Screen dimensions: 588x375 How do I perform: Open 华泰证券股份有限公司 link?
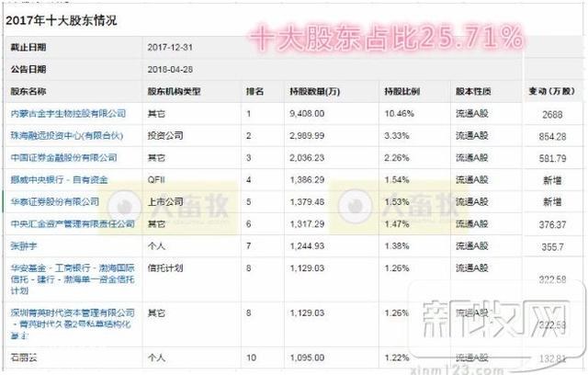pos(55,202)
